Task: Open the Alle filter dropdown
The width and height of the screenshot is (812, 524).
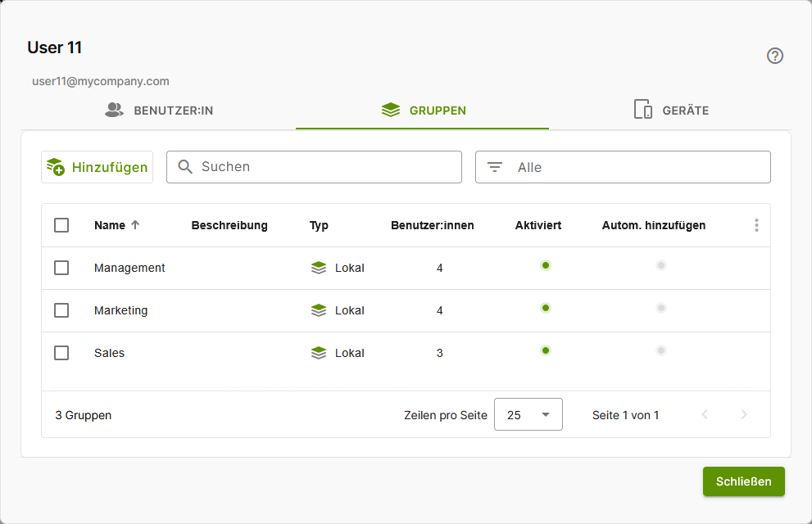Action: (x=623, y=167)
